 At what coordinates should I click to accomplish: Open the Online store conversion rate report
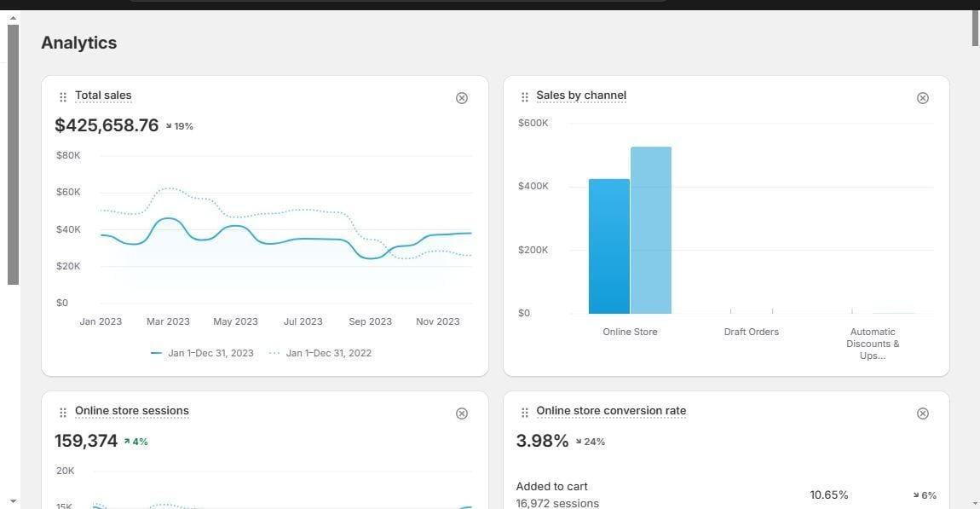coord(611,411)
